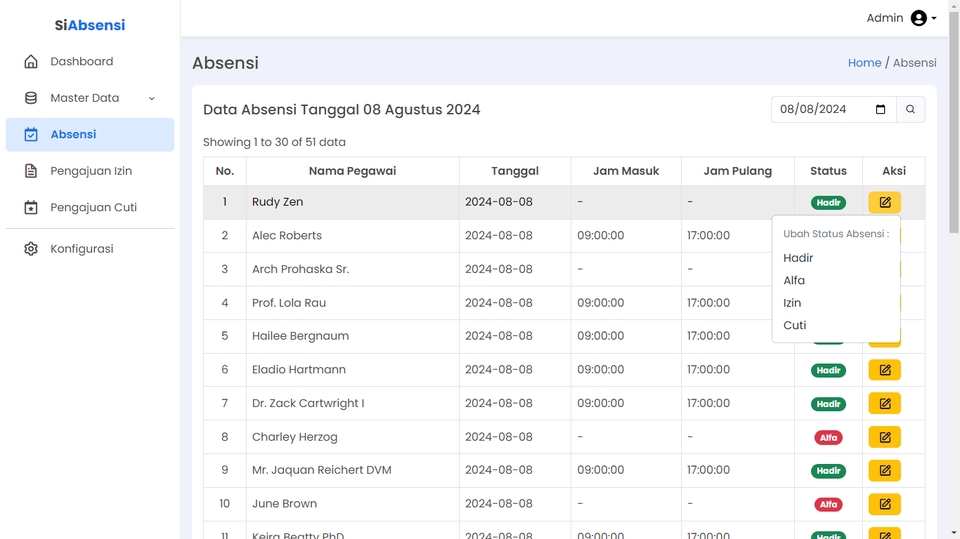Click edit button for June Brown's attendance
960x539 pixels.
pyautogui.click(x=884, y=504)
